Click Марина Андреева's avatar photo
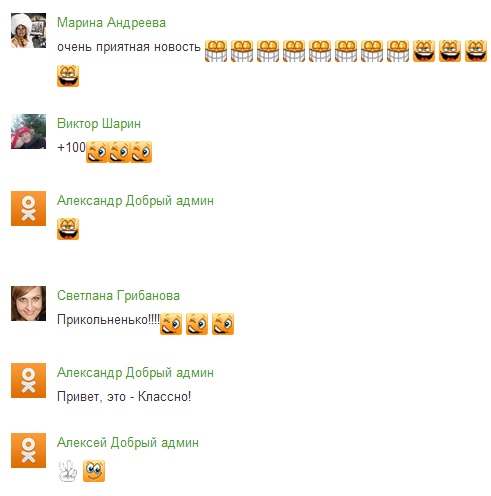 click(x=28, y=30)
